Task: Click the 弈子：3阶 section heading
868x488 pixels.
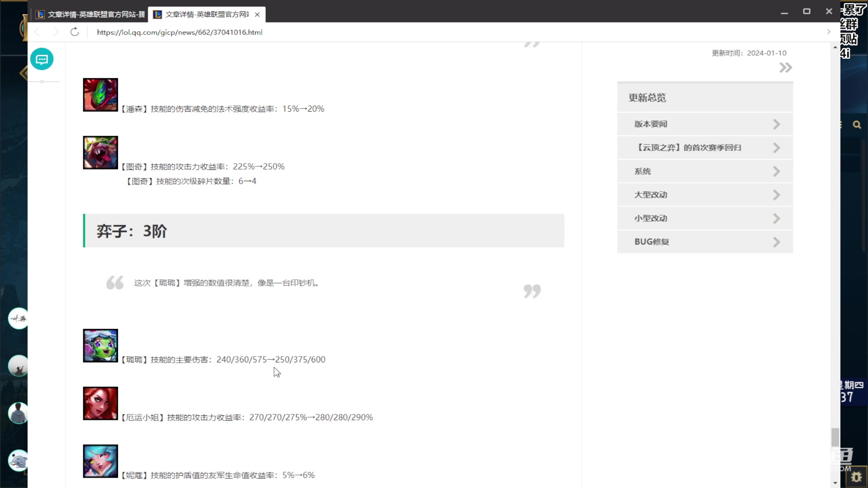Action: 324,231
